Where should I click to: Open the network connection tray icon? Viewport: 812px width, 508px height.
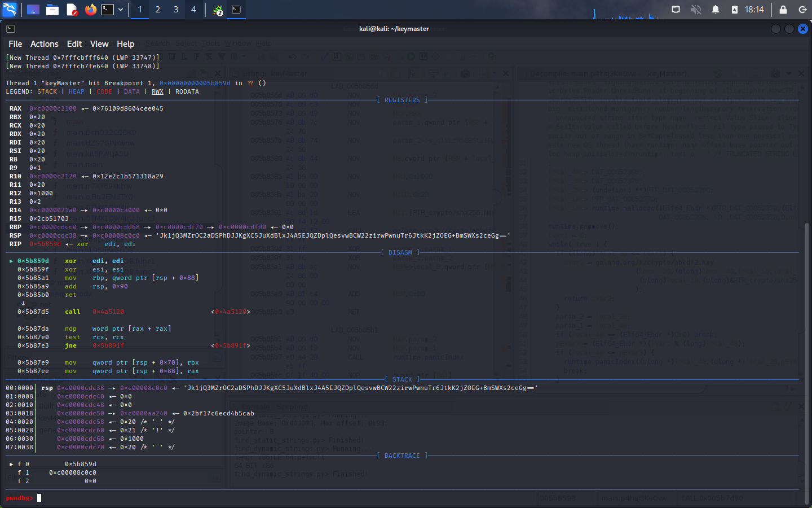coord(676,10)
